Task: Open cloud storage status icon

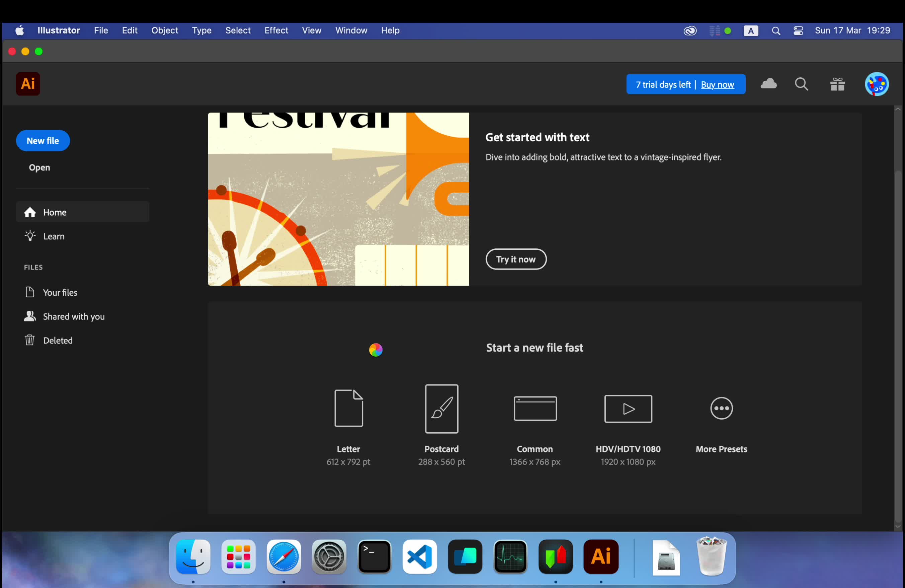Action: click(768, 84)
